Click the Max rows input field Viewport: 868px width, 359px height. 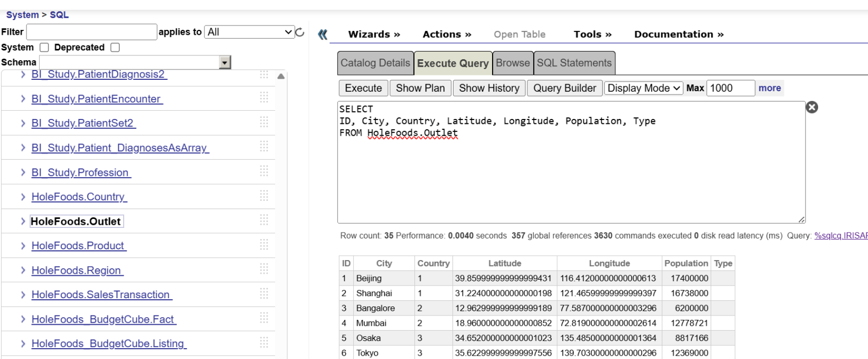pyautogui.click(x=730, y=88)
